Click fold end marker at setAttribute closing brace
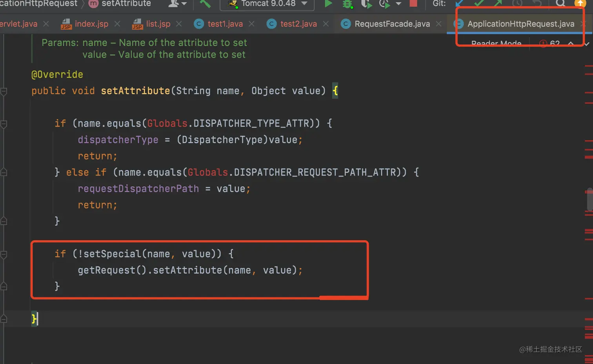This screenshot has width=593, height=364. pos(4,319)
